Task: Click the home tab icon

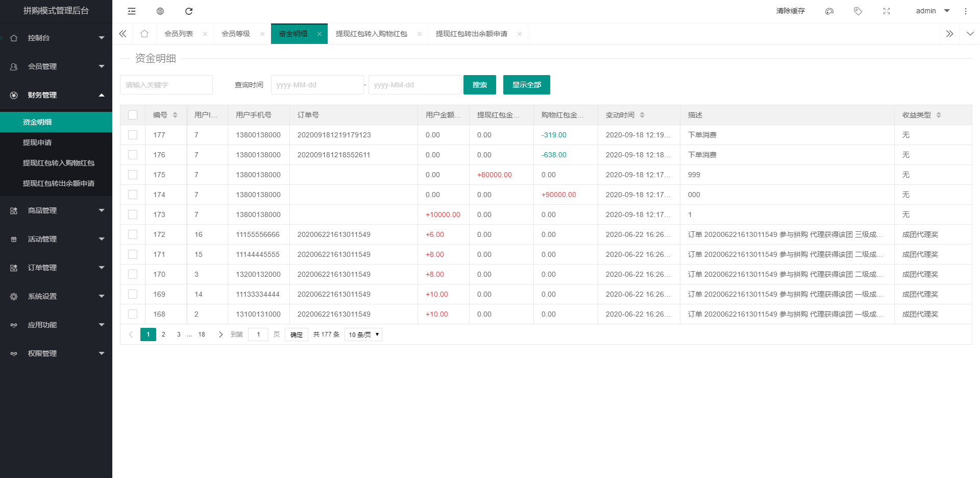Action: (144, 34)
